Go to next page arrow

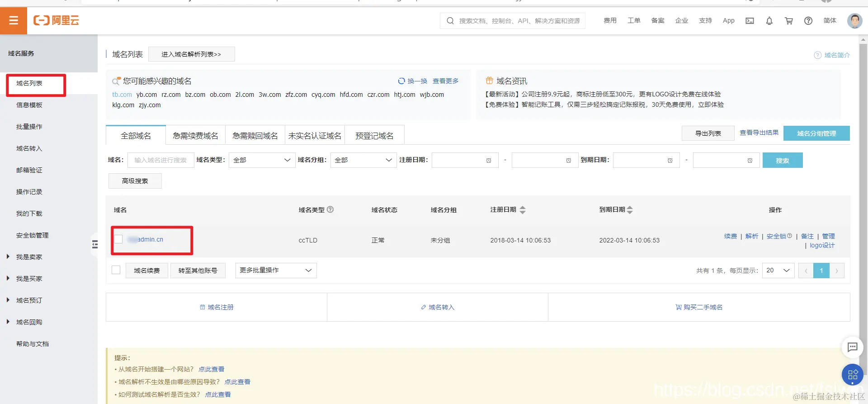[837, 271]
